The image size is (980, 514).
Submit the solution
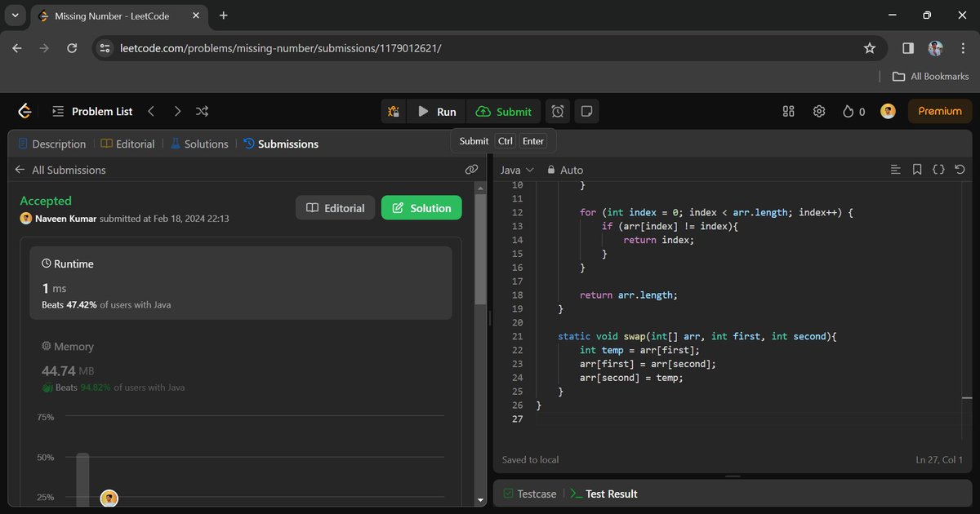504,112
